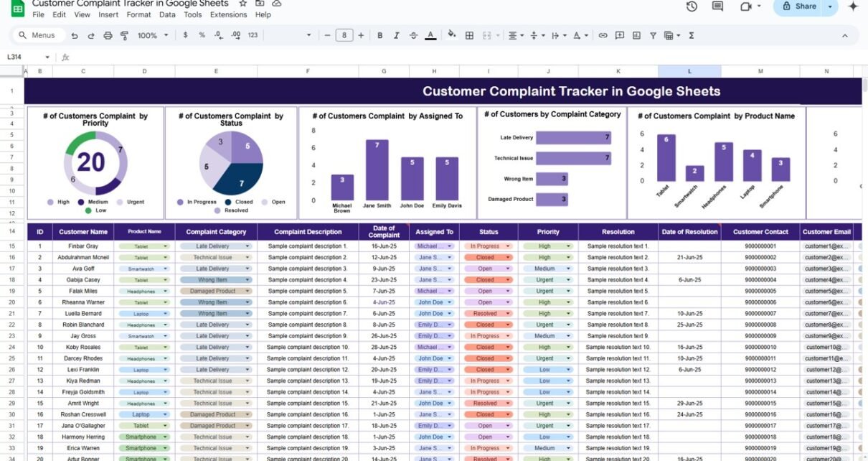Decrease font size with minus icon
The height and width of the screenshot is (461, 868).
coord(327,35)
